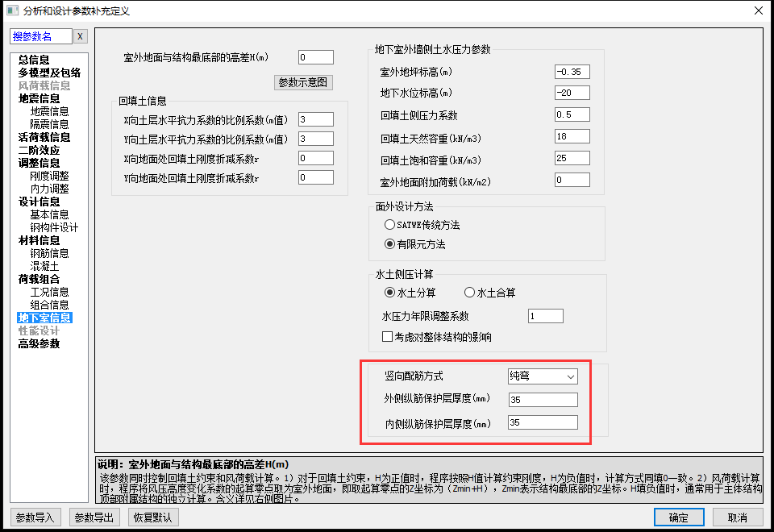The height and width of the screenshot is (532, 774).
Task: Click 室外地面附加荷载 input field
Action: pos(572,180)
